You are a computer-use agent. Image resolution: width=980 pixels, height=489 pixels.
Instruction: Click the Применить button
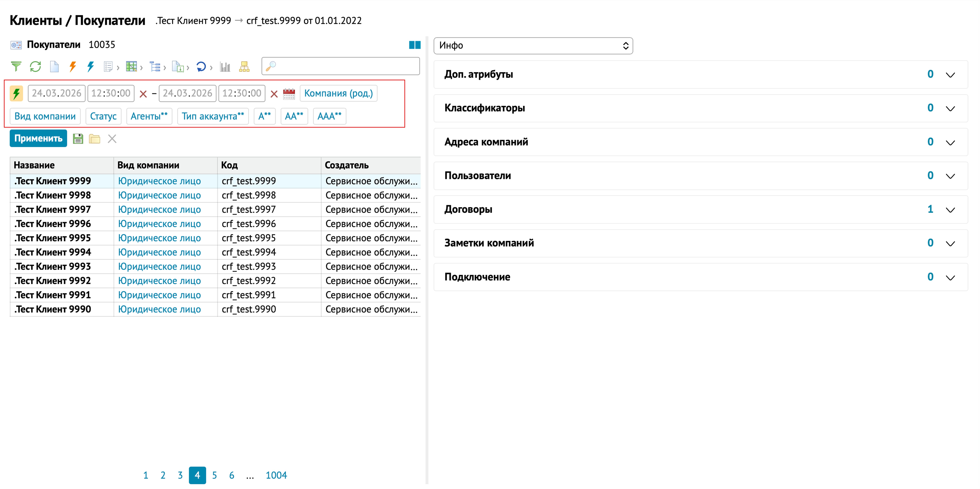(38, 138)
